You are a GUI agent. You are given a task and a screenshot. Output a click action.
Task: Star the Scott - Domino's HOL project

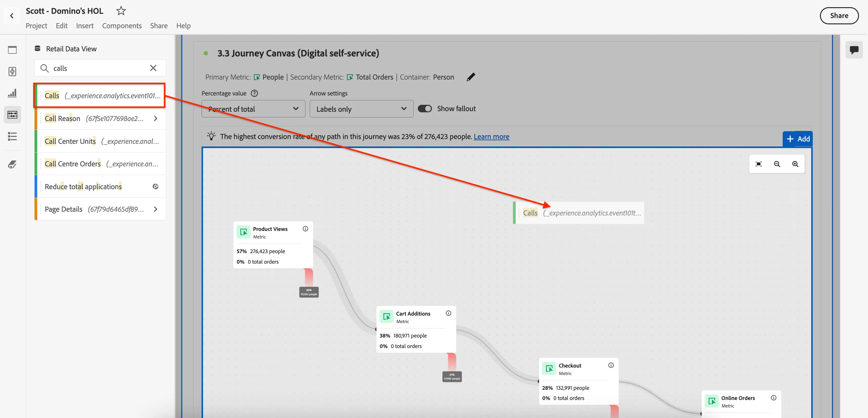121,11
